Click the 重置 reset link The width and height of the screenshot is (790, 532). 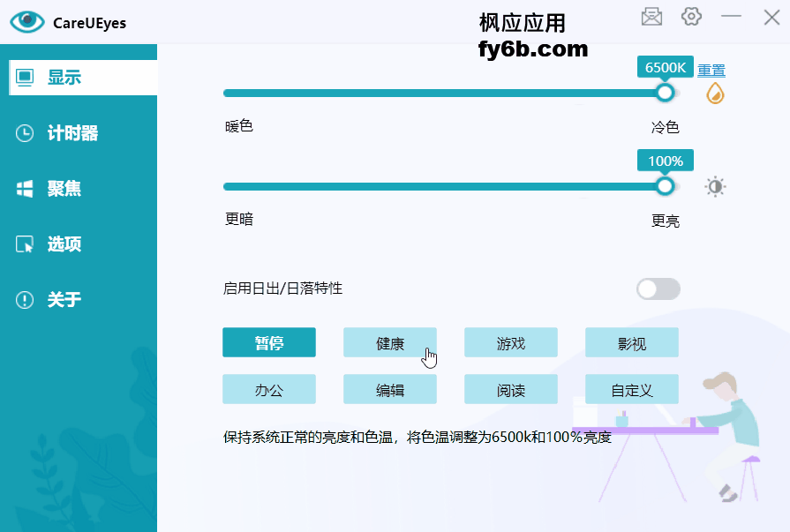(711, 70)
